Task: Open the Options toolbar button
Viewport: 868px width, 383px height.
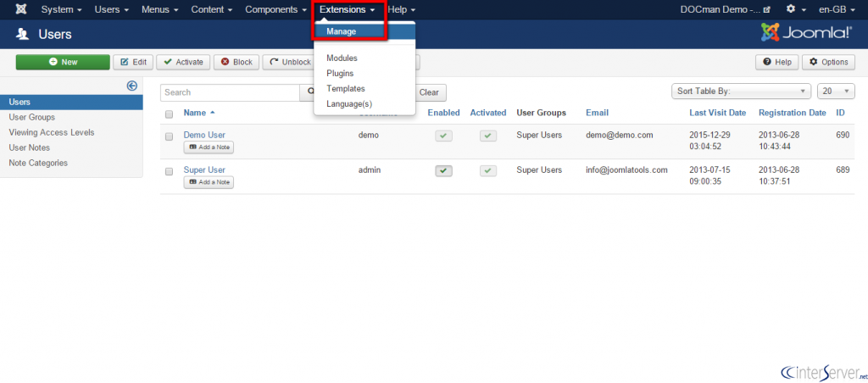Action: coord(828,62)
